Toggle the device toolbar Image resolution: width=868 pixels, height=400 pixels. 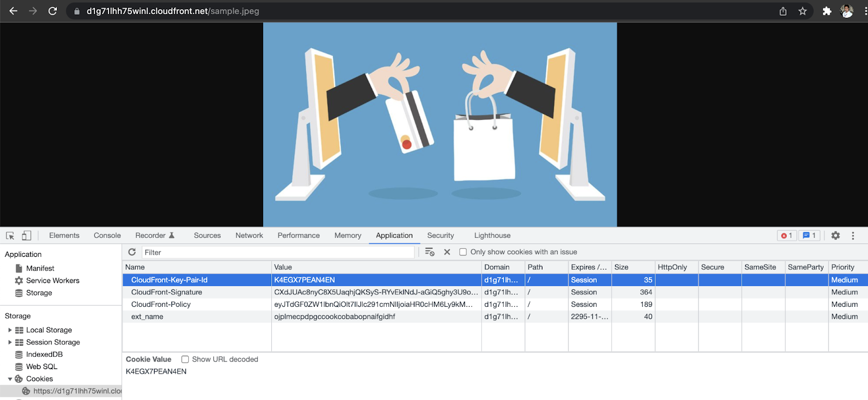[x=26, y=236]
